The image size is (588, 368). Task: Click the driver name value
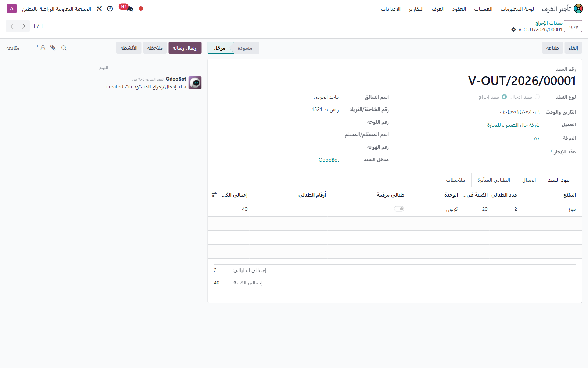[326, 97]
